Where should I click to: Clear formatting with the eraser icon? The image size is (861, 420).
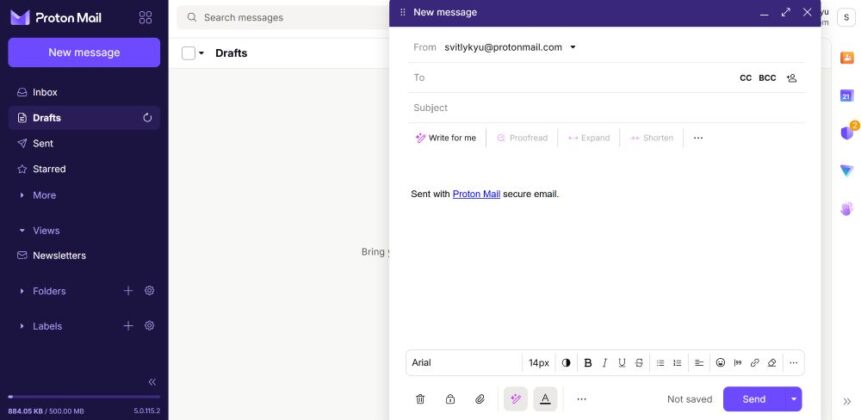pos(771,363)
